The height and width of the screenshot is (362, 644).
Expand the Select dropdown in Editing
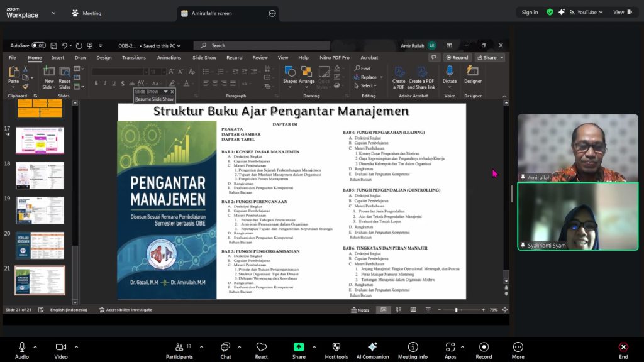click(x=369, y=85)
